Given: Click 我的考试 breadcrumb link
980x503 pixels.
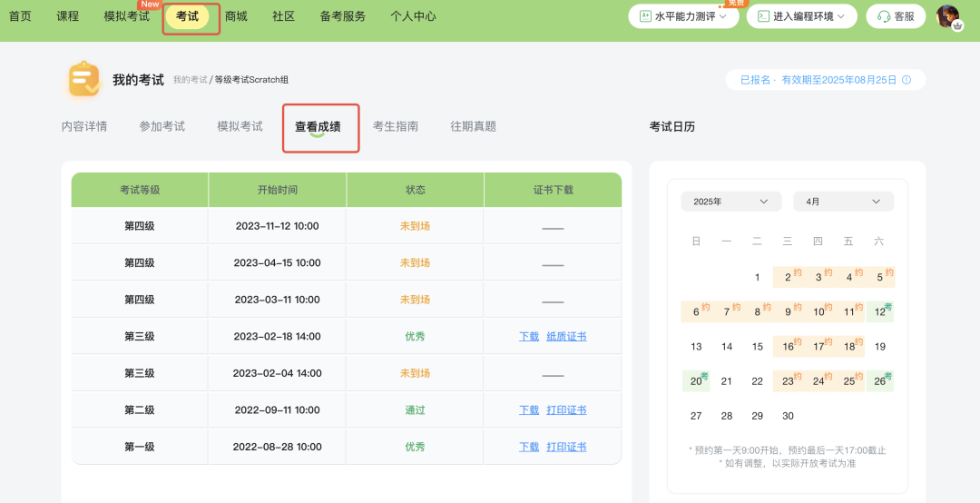Looking at the screenshot, I should pos(190,80).
